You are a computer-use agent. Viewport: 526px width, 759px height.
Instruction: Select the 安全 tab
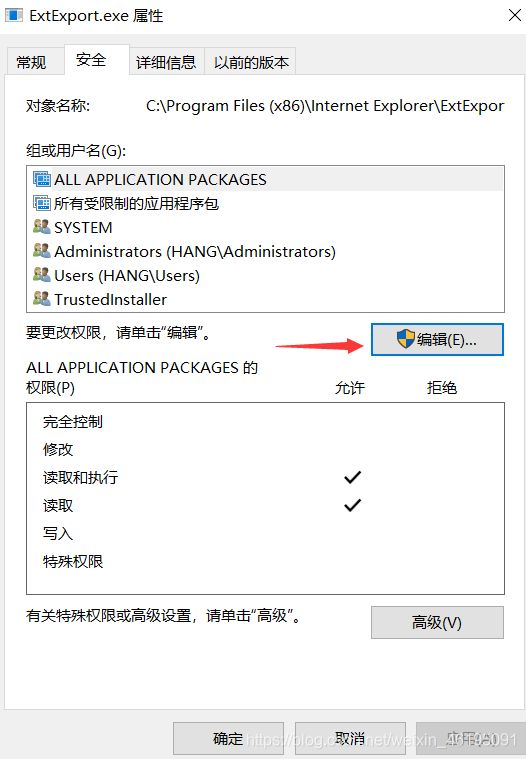91,60
